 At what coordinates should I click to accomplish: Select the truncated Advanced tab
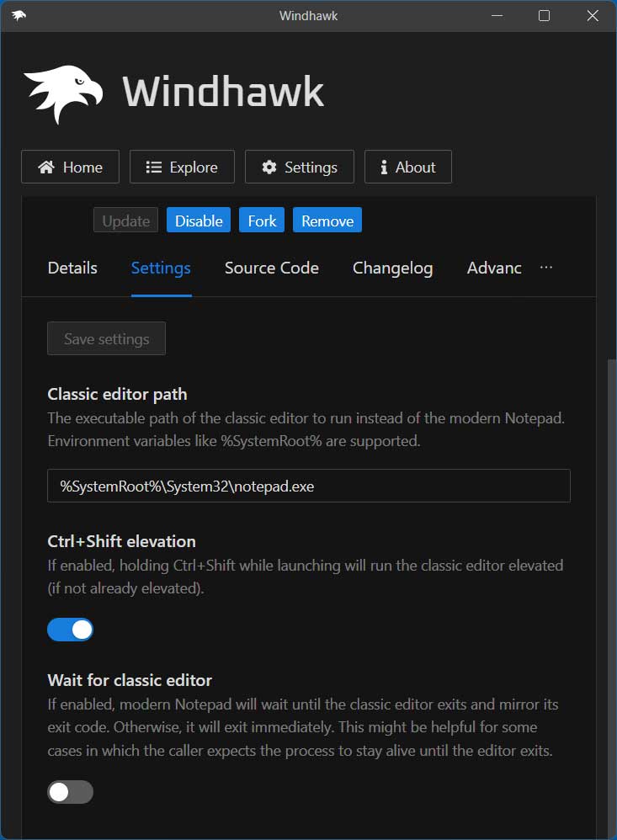[x=494, y=268]
